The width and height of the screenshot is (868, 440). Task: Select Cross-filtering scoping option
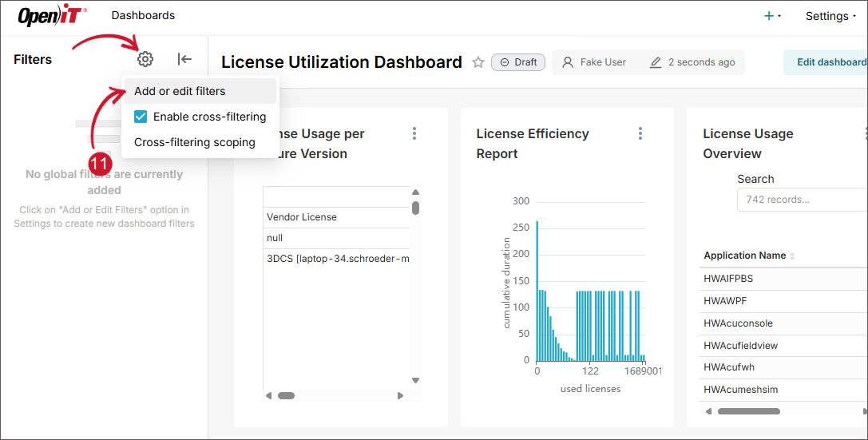(195, 142)
